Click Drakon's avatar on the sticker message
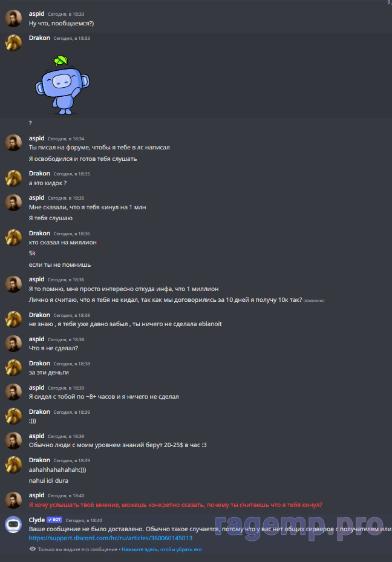Viewport: 392px width, 562px height. tap(13, 43)
